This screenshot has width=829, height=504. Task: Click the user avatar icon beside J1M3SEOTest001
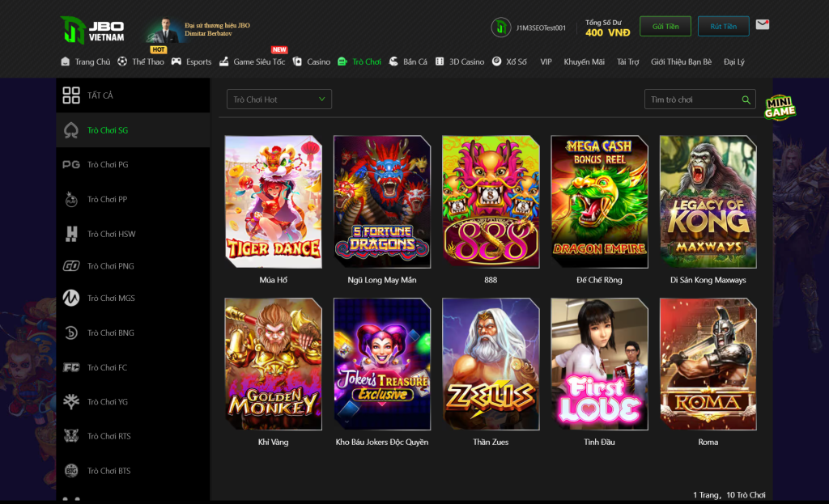tap(500, 27)
